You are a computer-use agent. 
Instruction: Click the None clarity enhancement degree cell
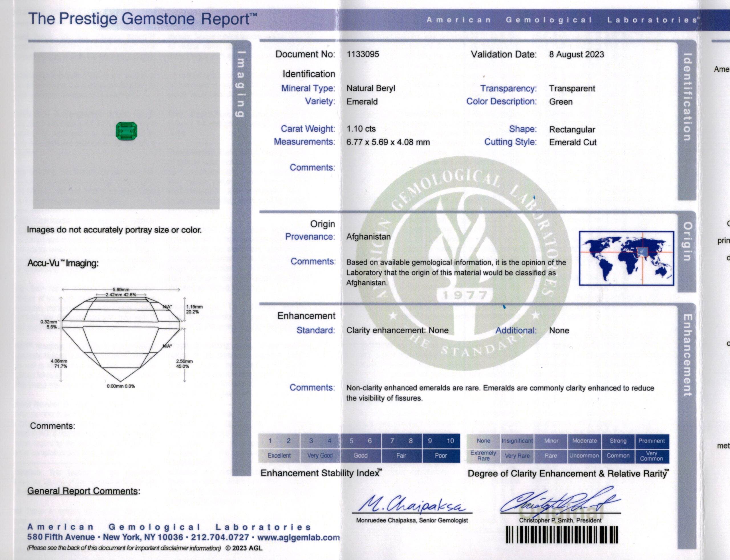[x=483, y=441]
